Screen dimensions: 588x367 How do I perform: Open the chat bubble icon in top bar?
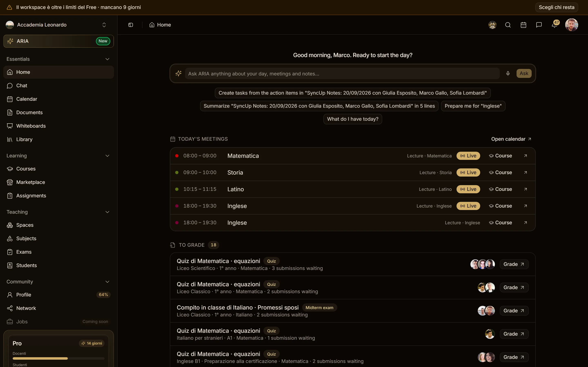[x=539, y=25]
